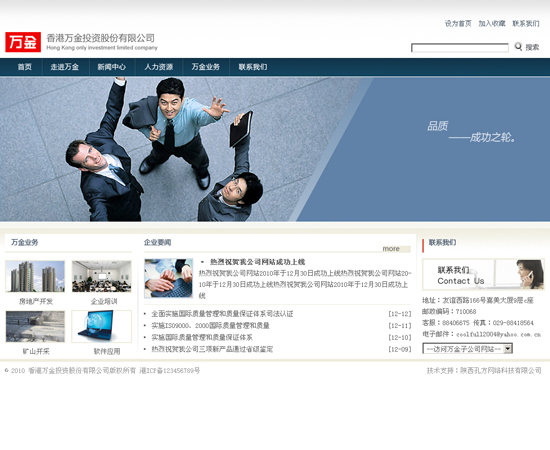Click date [12-12] in news list
This screenshot has height=450, width=550.
click(400, 314)
